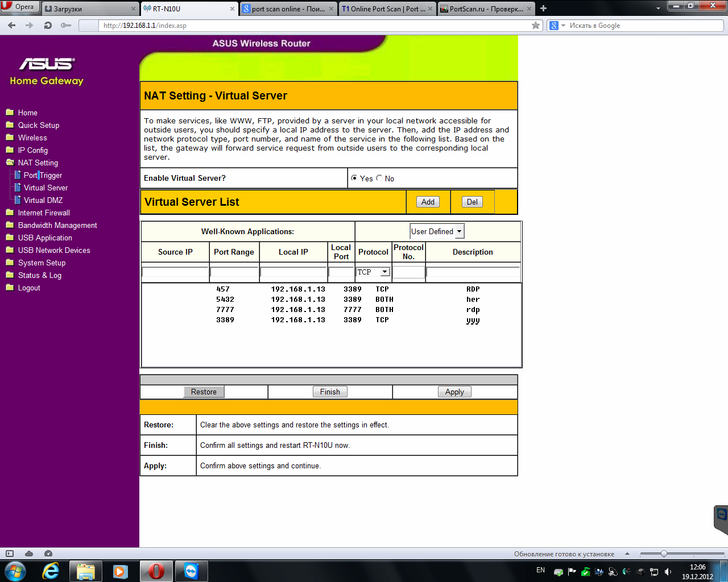Viewport: 728px width, 582px height.
Task: Select the 5432 her list entry
Action: pos(331,300)
